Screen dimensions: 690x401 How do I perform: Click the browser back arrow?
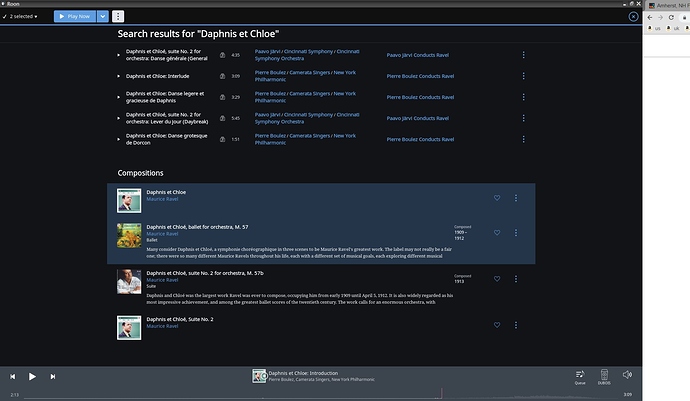pyautogui.click(x=650, y=18)
